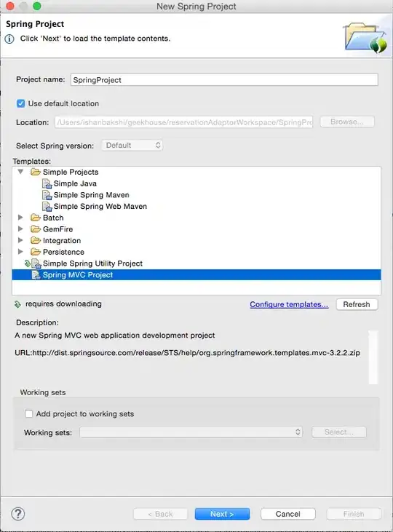Open the Configure templates link

289,304
